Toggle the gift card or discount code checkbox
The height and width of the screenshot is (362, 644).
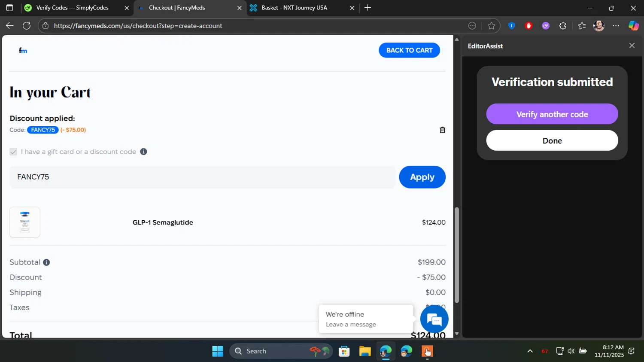point(13,152)
